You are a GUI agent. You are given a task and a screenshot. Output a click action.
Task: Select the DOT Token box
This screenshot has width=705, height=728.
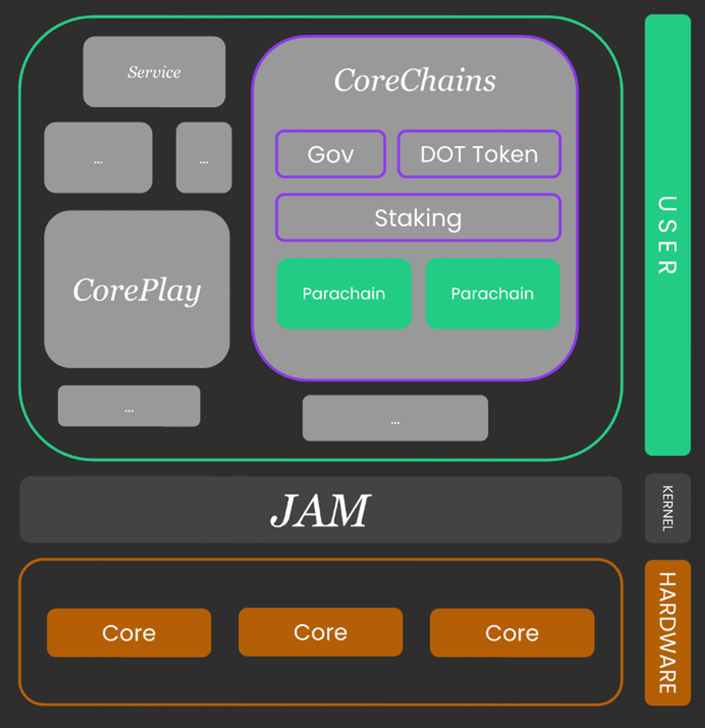479,154
